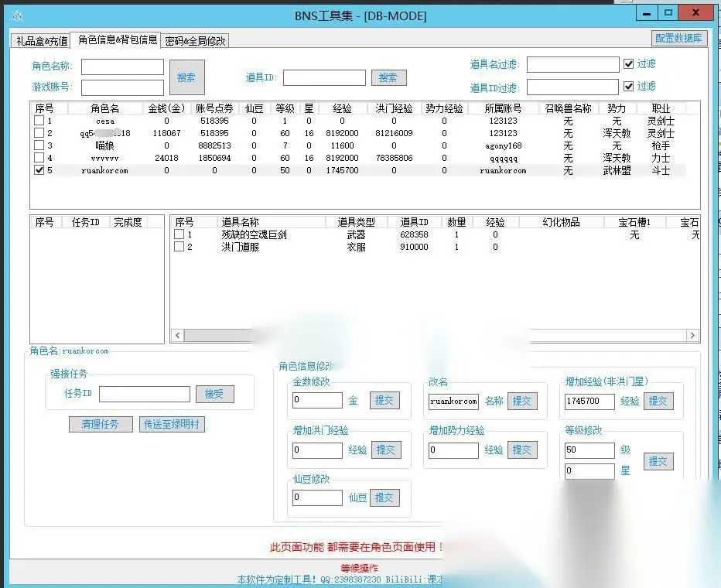Submit the 金数修改 gold value
The height and width of the screenshot is (588, 721).
tap(384, 401)
